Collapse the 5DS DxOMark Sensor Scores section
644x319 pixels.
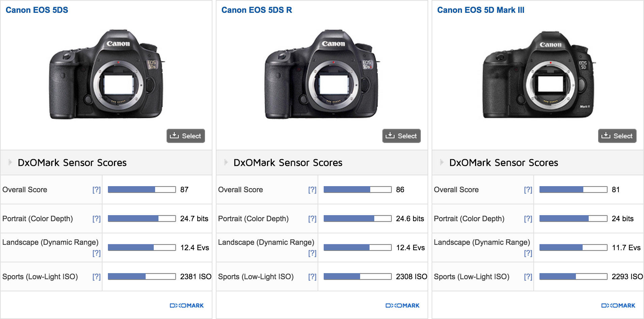pos(10,163)
